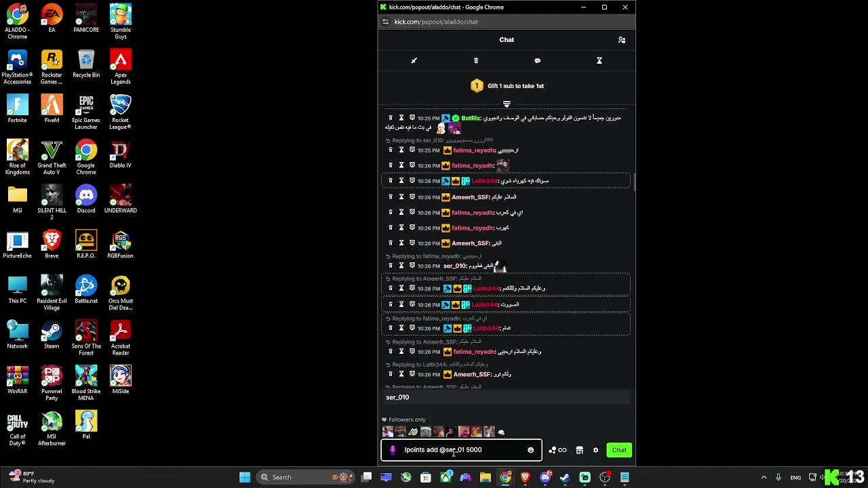
Task: Open the channel points infinity icon
Action: 557,450
